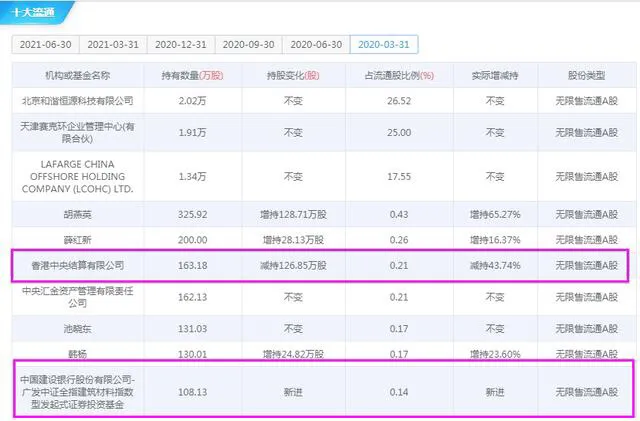
Task: Click the 0.14 percentage cell
Action: point(399,392)
